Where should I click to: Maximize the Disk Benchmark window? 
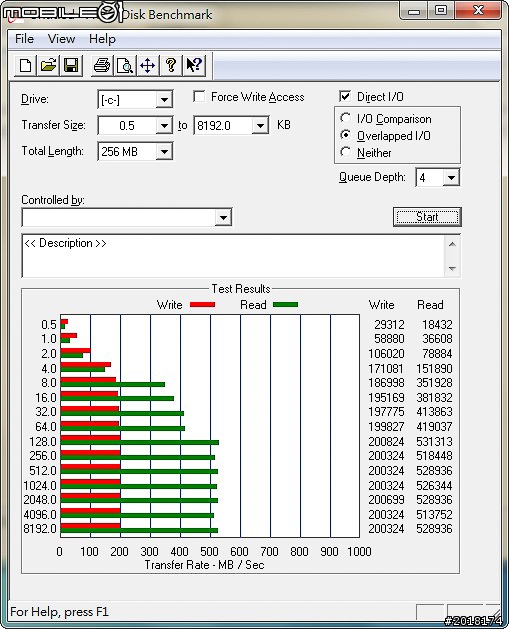click(x=441, y=10)
